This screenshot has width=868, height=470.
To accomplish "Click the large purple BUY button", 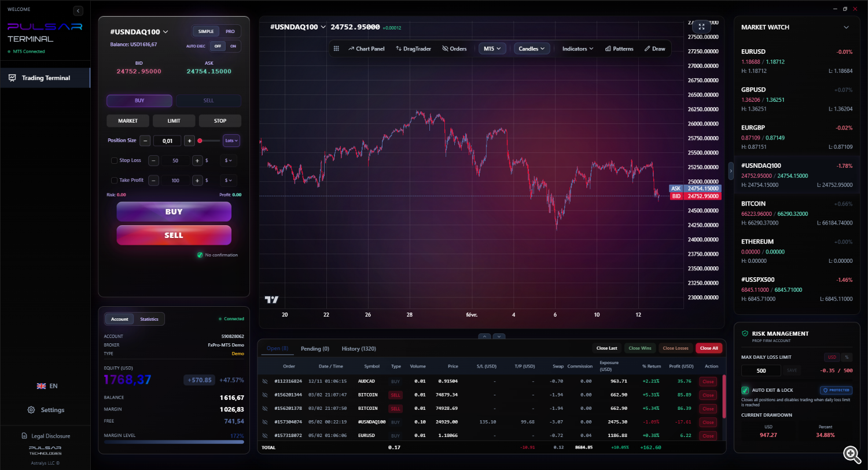I will 174,212.
